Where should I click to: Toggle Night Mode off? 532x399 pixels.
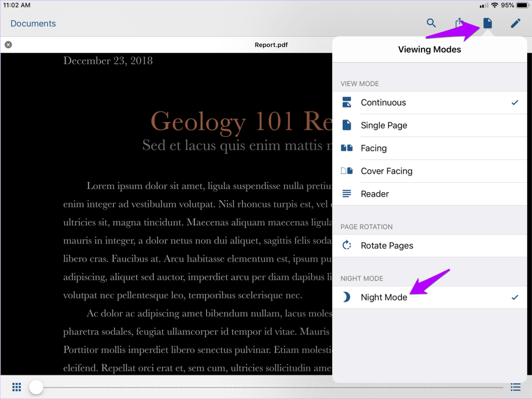click(384, 297)
